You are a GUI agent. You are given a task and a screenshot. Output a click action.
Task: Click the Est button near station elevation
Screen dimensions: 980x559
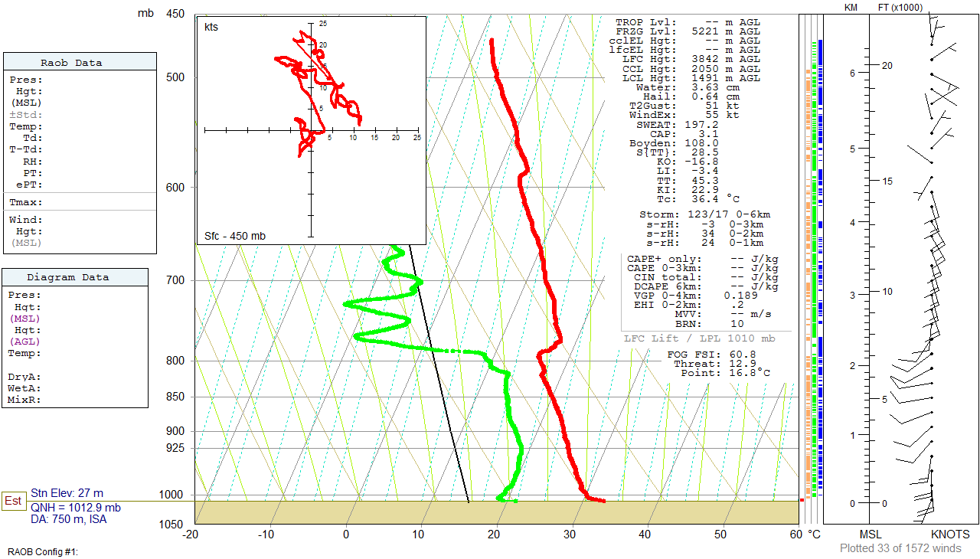coord(13,501)
